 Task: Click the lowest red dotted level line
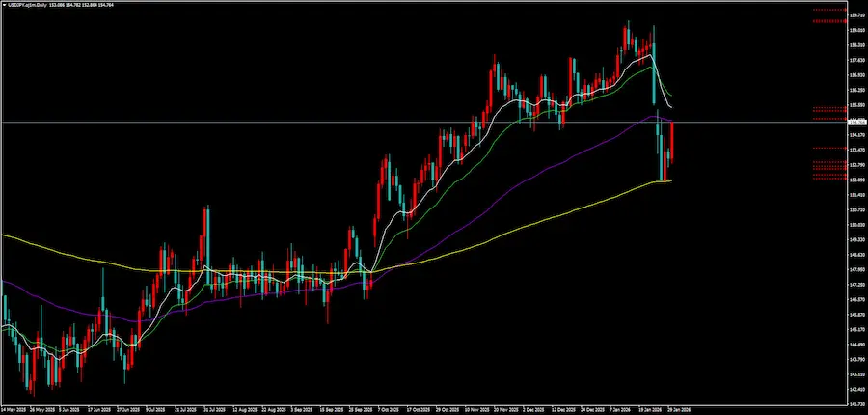(x=827, y=180)
